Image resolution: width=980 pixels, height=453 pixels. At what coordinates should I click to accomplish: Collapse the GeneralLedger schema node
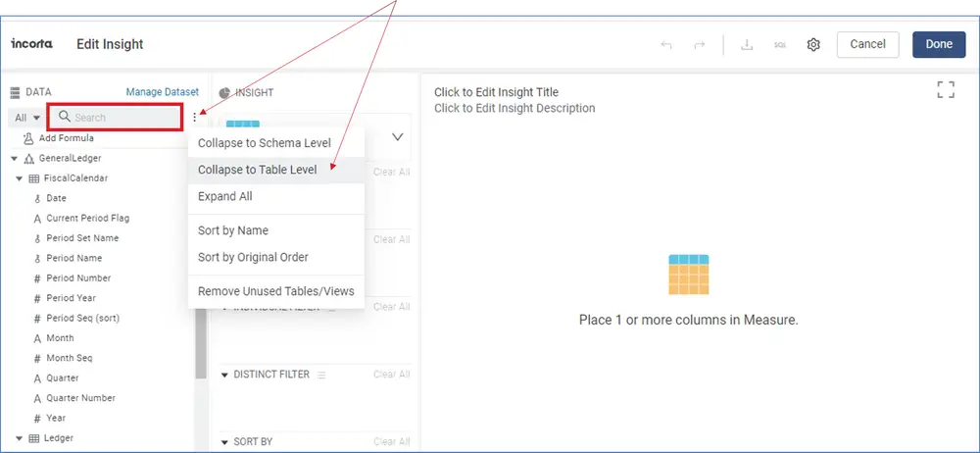coord(15,159)
